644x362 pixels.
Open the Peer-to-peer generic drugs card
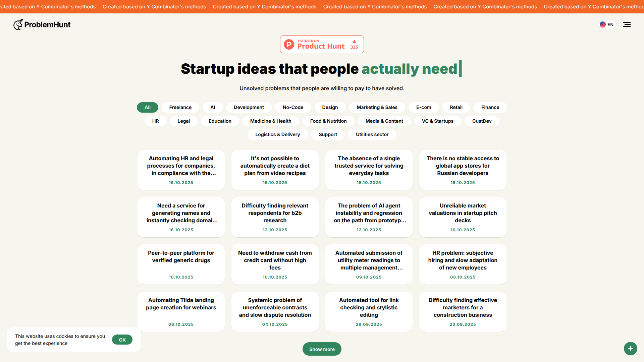(181, 264)
